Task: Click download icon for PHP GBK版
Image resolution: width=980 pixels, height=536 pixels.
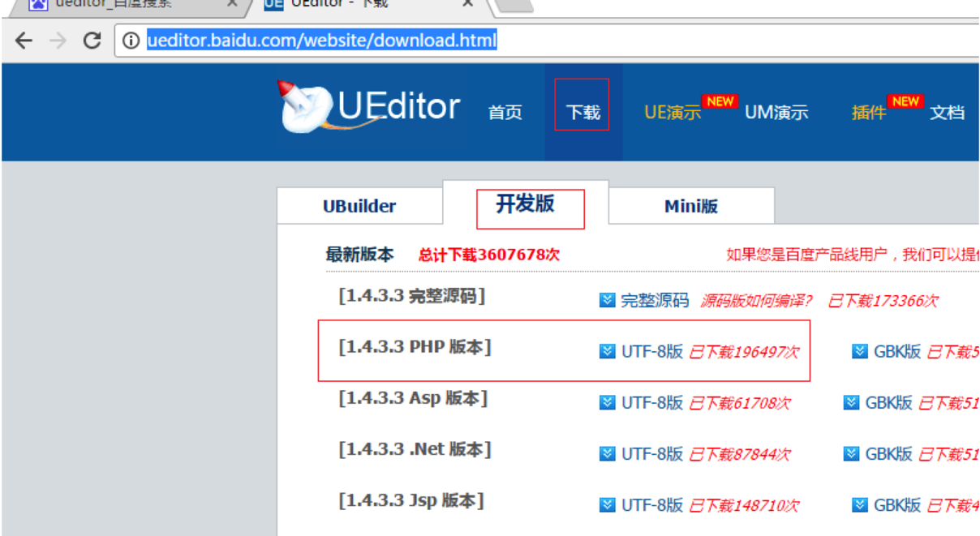Action: [x=860, y=351]
